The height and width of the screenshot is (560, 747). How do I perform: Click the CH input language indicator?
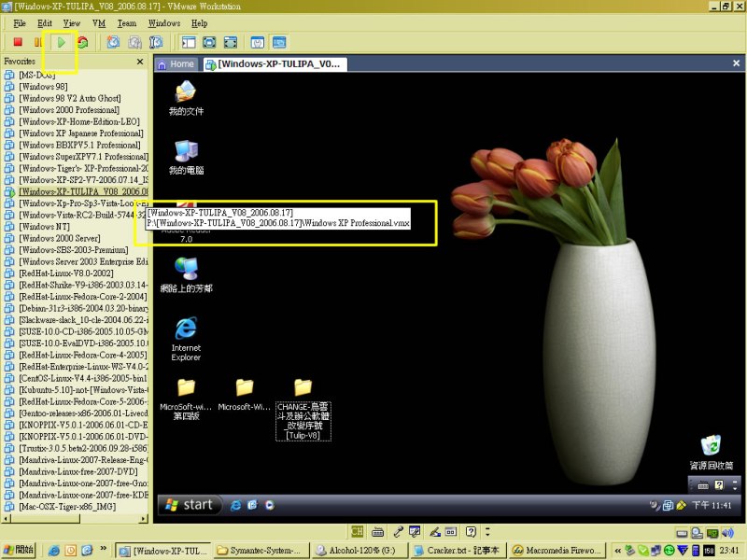coord(357,531)
